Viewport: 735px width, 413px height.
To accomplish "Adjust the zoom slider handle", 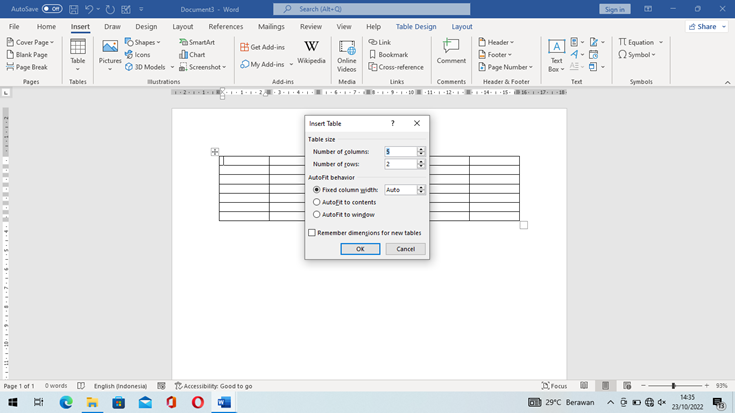I will click(x=673, y=386).
